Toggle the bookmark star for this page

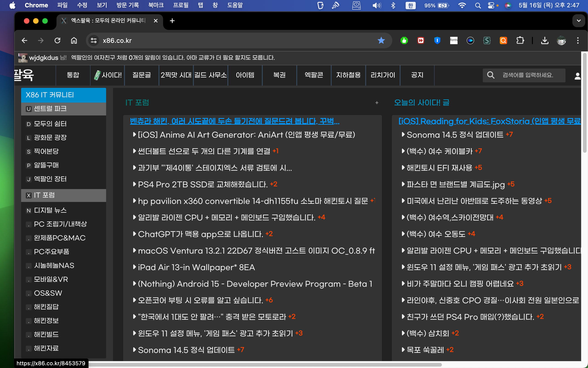[x=381, y=40]
